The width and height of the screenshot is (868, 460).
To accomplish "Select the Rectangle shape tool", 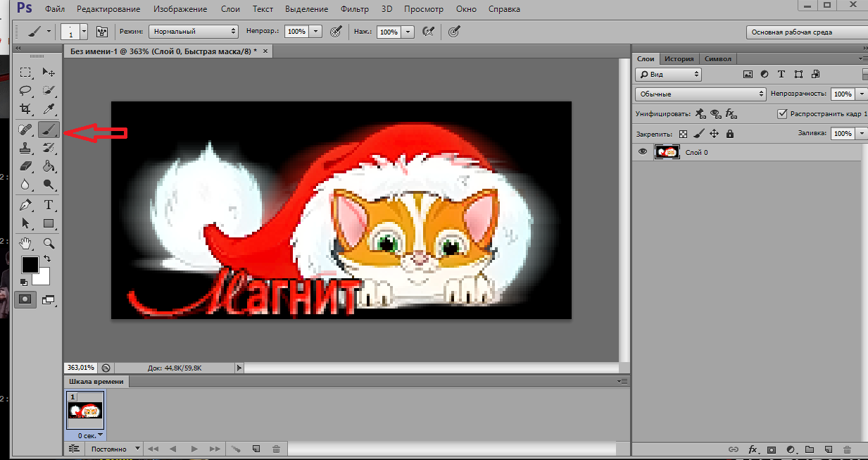I will point(49,223).
